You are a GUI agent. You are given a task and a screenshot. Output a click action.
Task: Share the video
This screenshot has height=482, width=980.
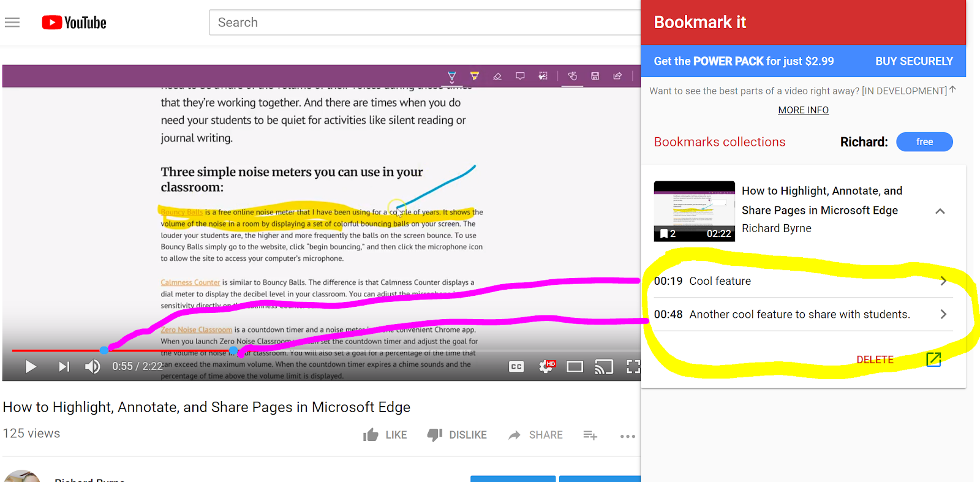click(535, 435)
